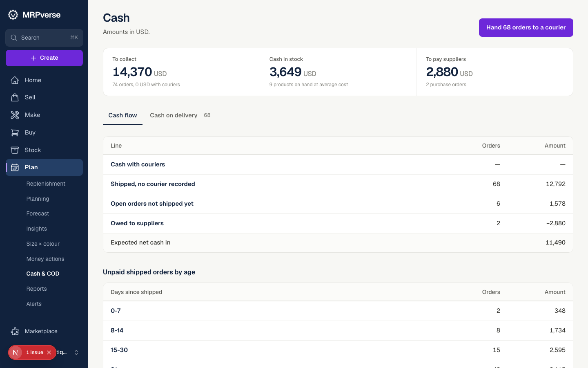Click the Sell shopping bag icon
The width and height of the screenshot is (588, 368).
tap(15, 97)
